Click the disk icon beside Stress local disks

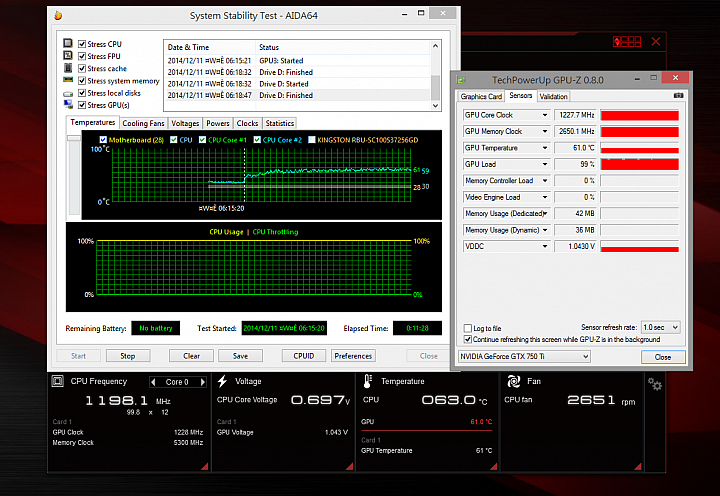point(68,94)
